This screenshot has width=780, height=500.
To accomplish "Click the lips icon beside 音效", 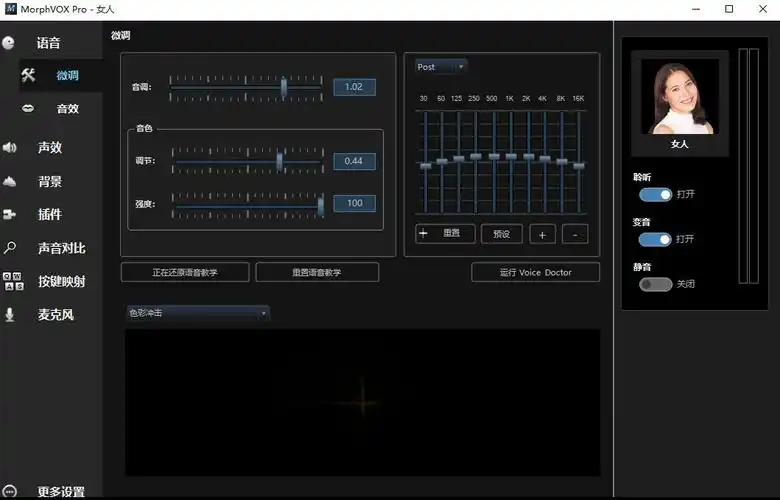I will [x=28, y=108].
